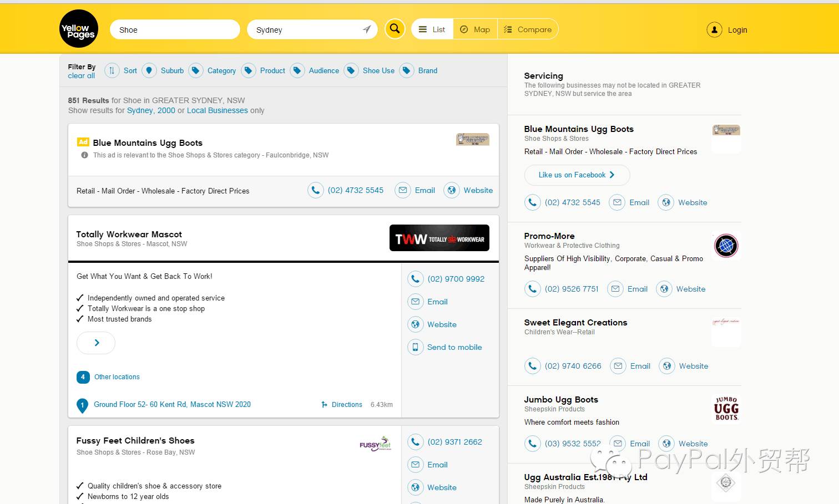Image resolution: width=839 pixels, height=504 pixels.
Task: Click the Suburb pin filter icon
Action: pyautogui.click(x=149, y=70)
